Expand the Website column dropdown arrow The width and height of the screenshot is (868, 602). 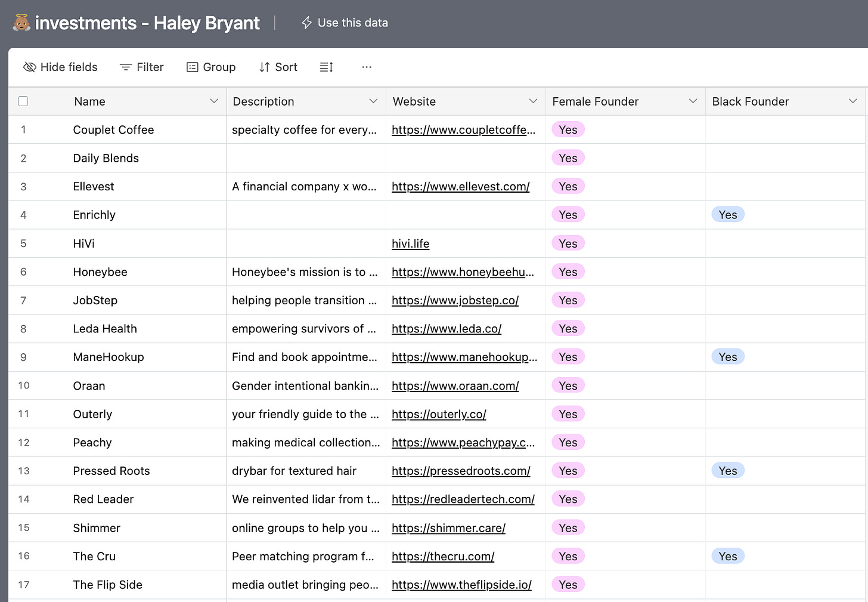pos(533,101)
